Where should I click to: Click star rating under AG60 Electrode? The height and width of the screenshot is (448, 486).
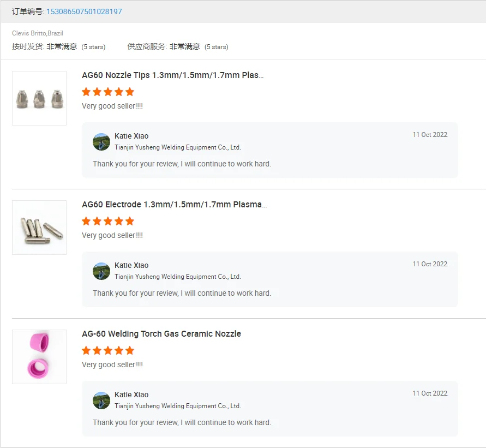pyautogui.click(x=108, y=221)
